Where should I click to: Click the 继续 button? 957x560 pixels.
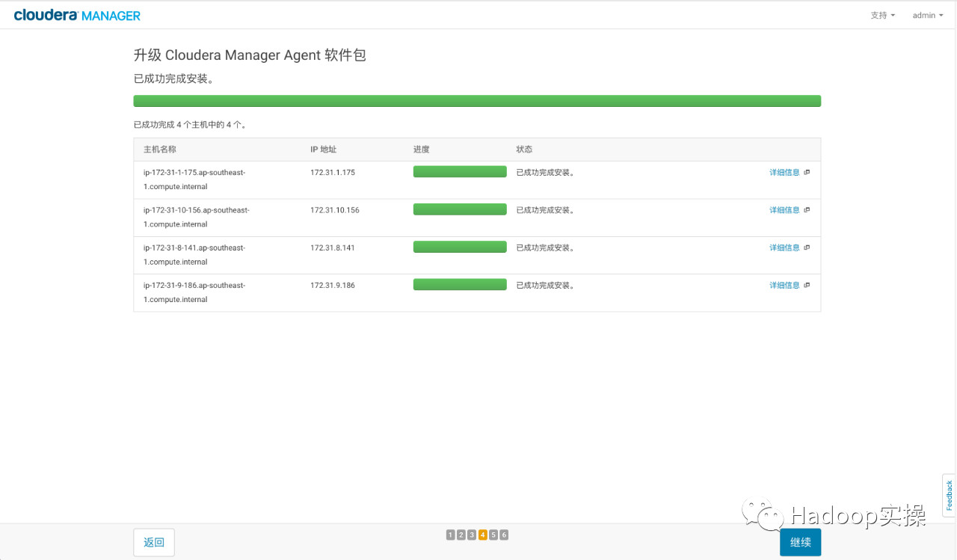coord(800,542)
